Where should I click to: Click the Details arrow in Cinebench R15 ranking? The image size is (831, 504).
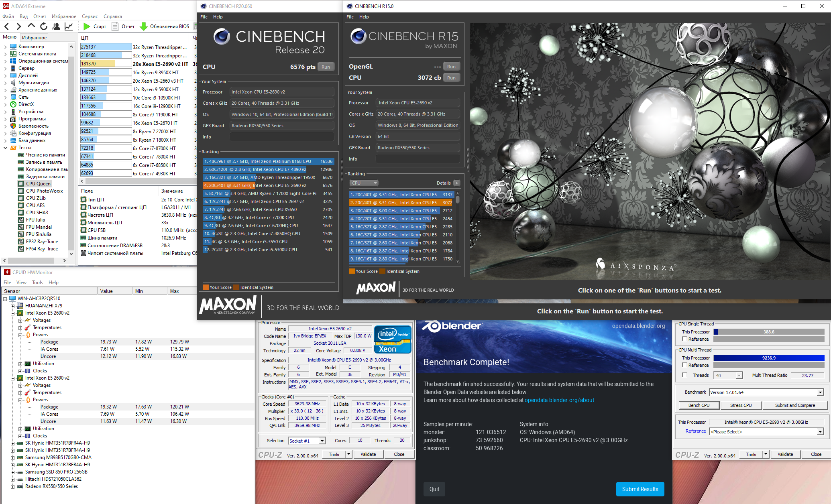(456, 183)
